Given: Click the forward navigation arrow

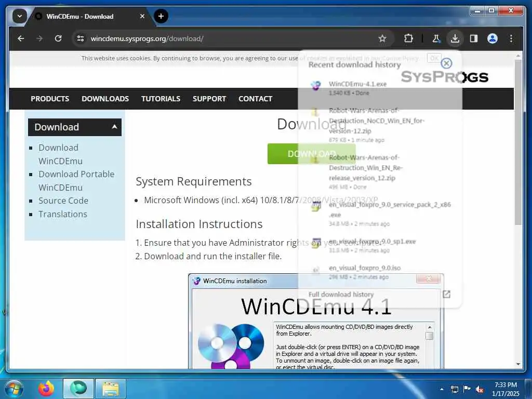Looking at the screenshot, I should [39, 38].
